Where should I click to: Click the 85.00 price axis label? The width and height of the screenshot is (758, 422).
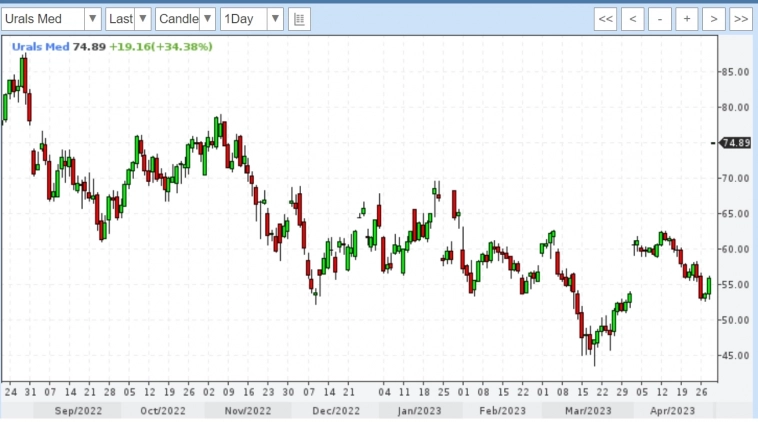point(736,72)
